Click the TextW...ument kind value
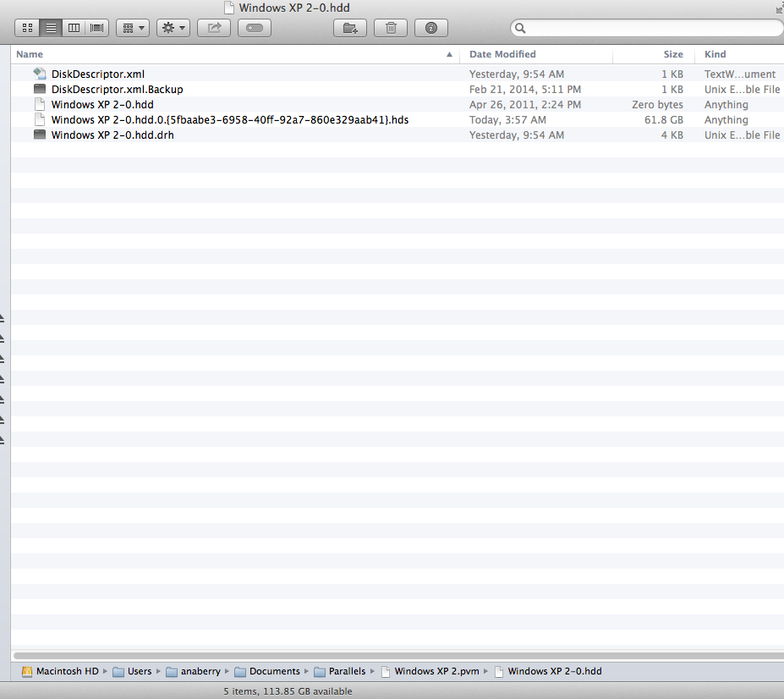 [x=740, y=74]
